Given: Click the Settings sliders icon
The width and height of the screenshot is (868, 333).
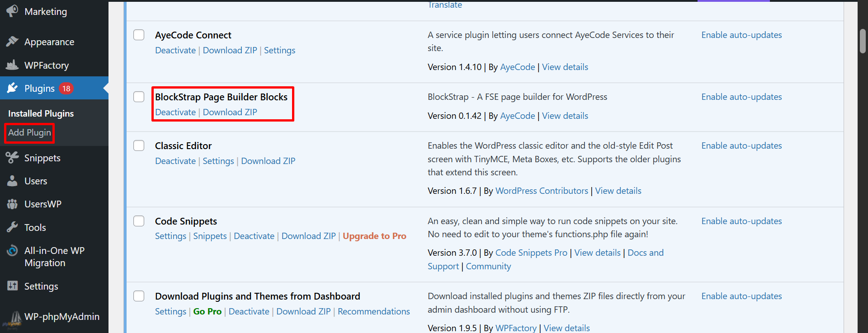Looking at the screenshot, I should coord(12,286).
